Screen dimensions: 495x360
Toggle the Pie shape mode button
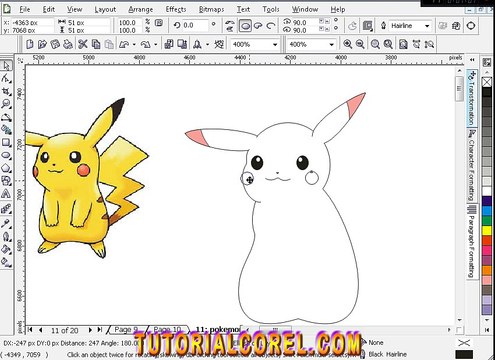(258, 26)
